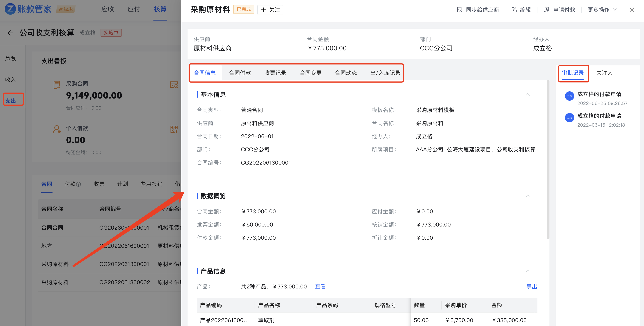Viewport: 644px width, 326px height.
Task: Click the 个人借款 person icon
Action: coord(57,129)
